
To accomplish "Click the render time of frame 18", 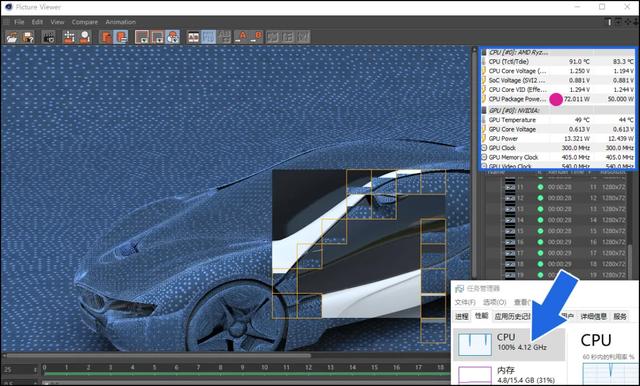I will pos(560,264).
